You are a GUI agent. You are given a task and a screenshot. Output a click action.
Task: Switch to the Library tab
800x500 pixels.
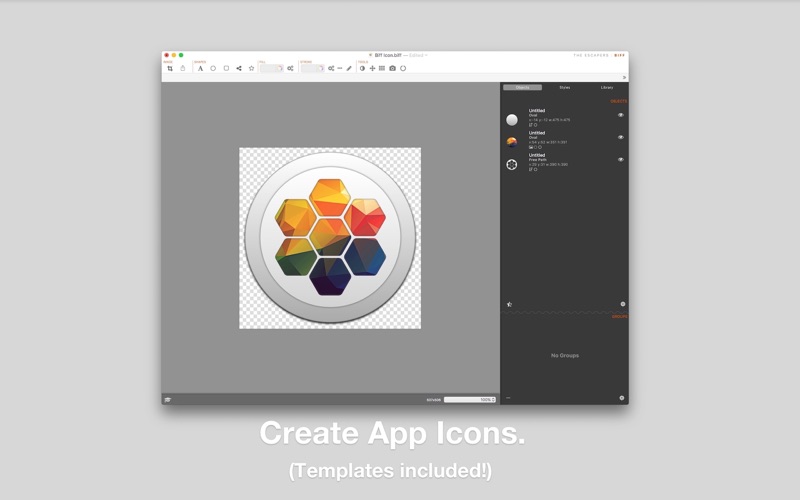click(607, 87)
